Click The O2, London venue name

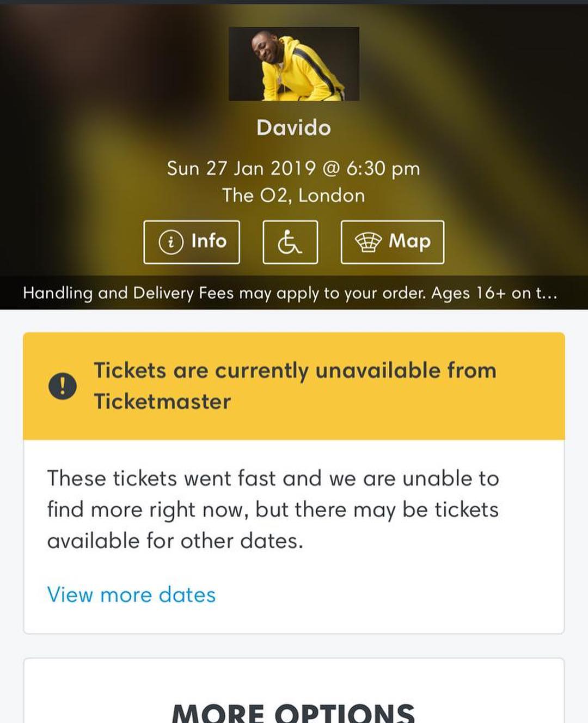[x=293, y=196]
